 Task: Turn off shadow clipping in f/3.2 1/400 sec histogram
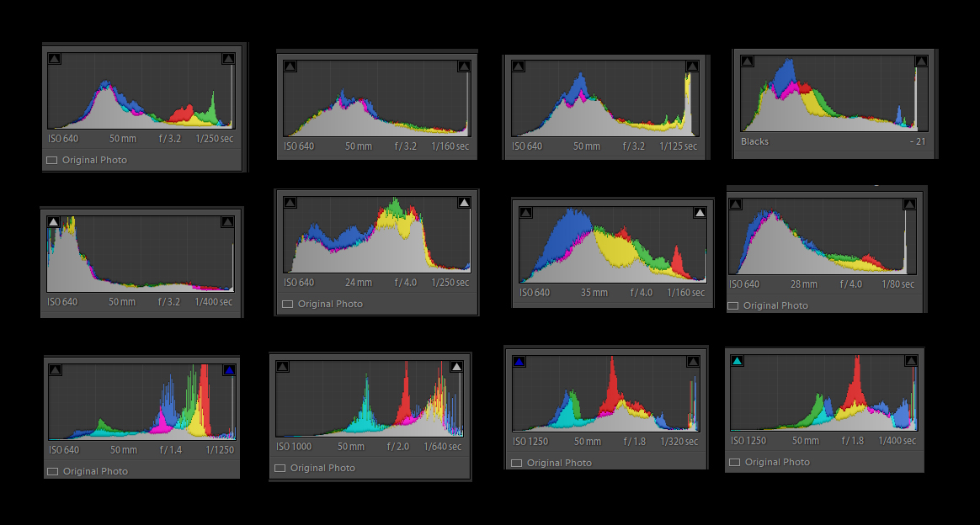[54, 222]
